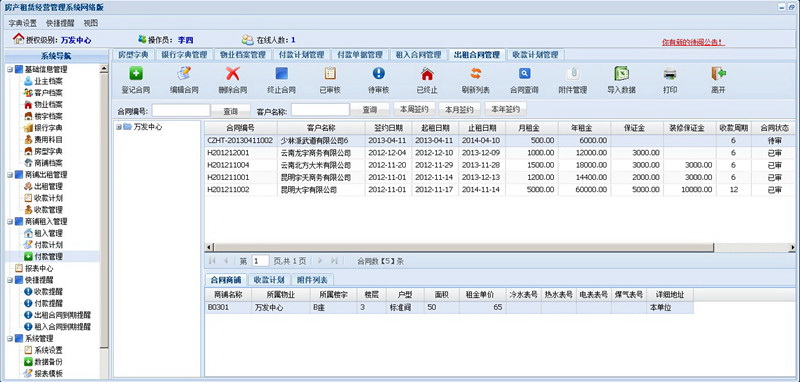
Task: Click the 离开 exit door icon
Action: point(718,74)
